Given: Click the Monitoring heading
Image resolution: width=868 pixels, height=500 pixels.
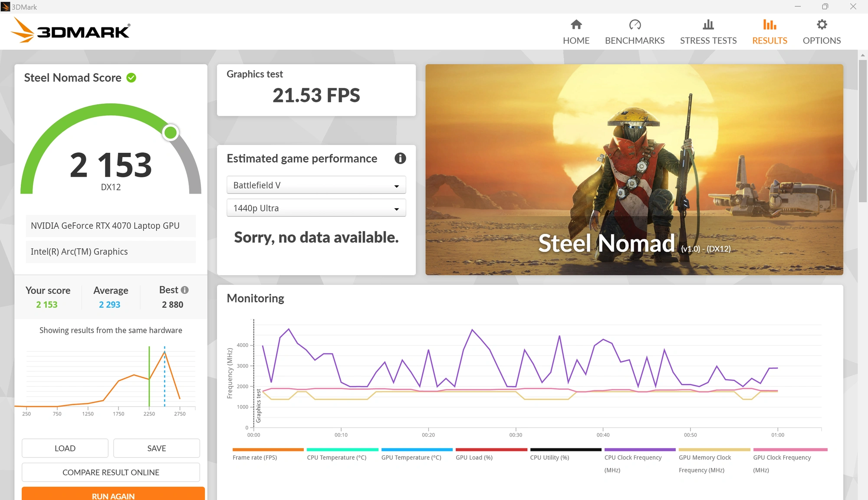Looking at the screenshot, I should click(255, 298).
